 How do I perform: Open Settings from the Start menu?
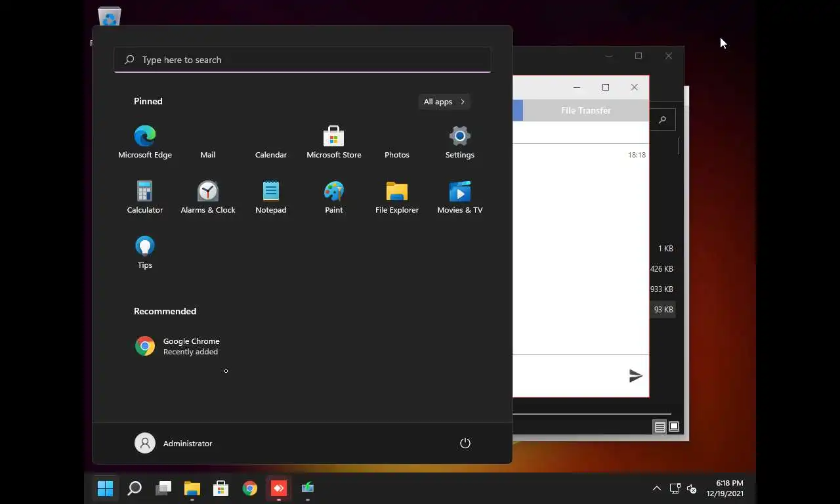click(460, 142)
